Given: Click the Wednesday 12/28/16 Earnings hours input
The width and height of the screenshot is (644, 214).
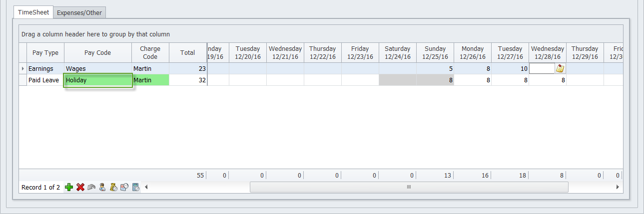Looking at the screenshot, I should pos(542,69).
